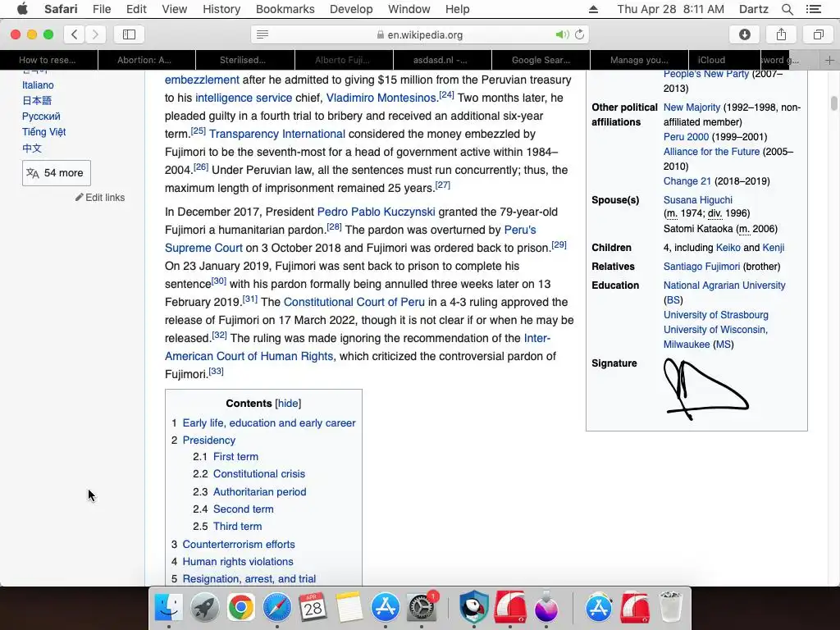Open the File menu

(101, 9)
